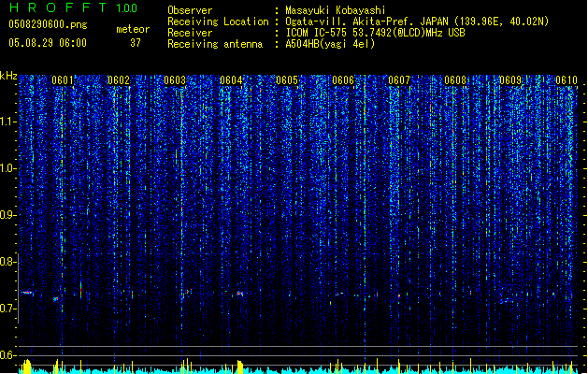Click the date 05.08.29 06:00
The width and height of the screenshot is (588, 374).
coord(48,43)
